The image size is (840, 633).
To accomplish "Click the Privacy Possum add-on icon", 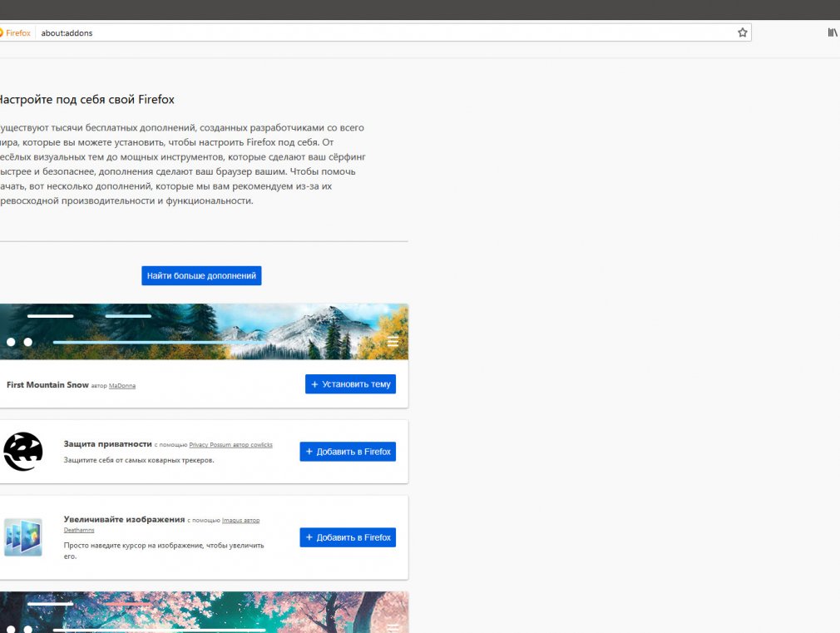I will 23,452.
